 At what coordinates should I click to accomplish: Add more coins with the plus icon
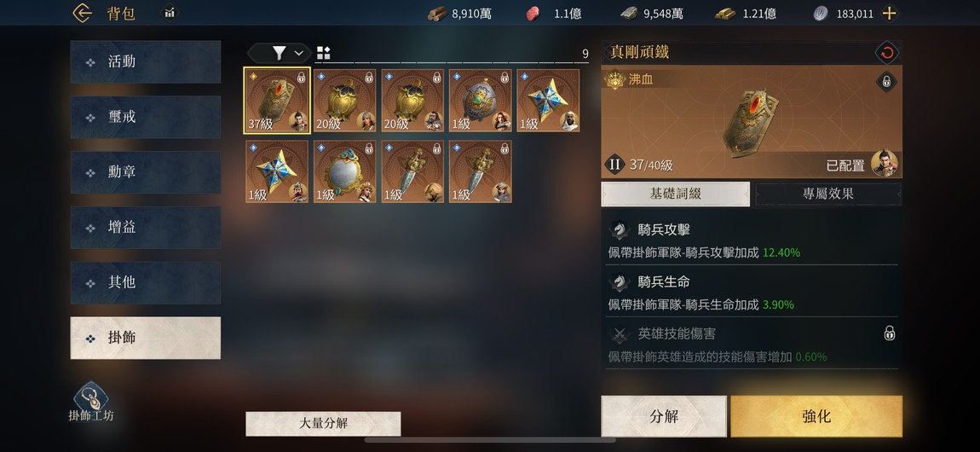[889, 13]
